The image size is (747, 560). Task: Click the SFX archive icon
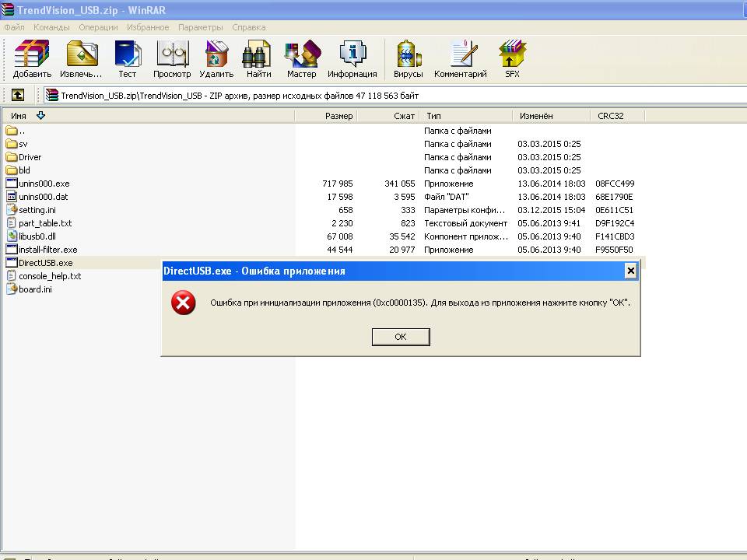click(x=512, y=59)
